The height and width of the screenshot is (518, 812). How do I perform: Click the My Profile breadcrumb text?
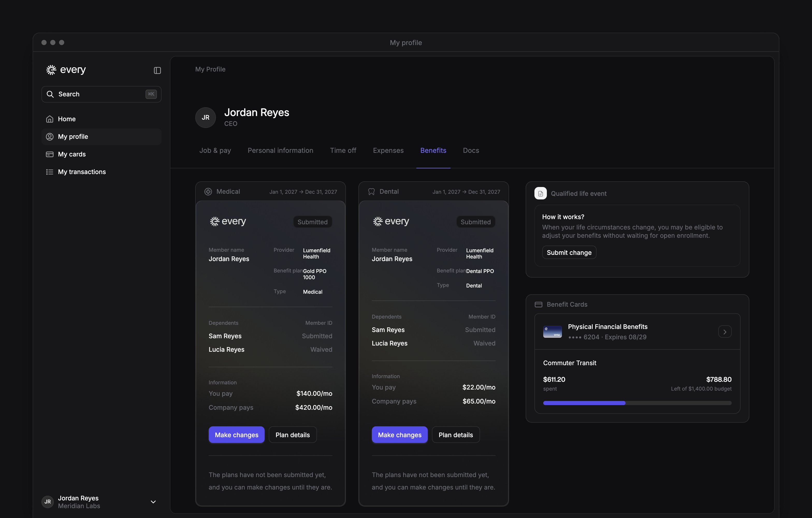click(210, 69)
